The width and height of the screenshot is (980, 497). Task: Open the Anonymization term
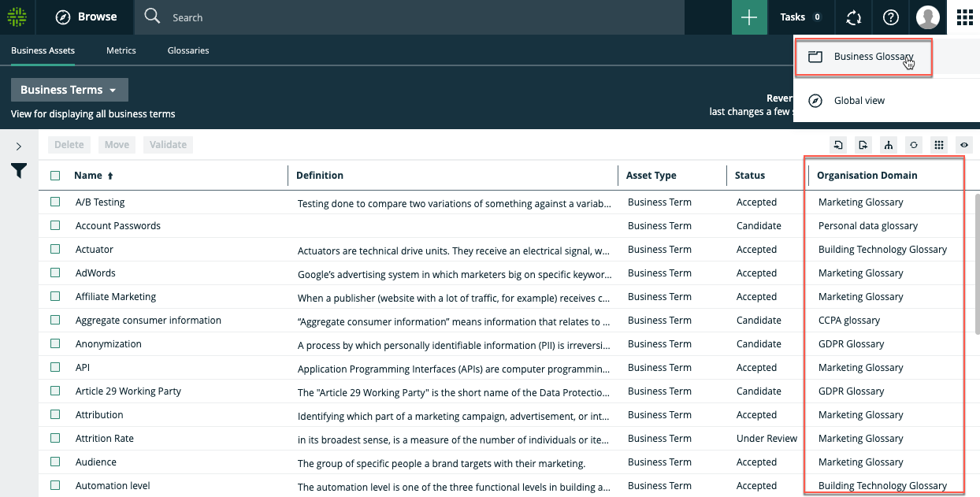109,344
